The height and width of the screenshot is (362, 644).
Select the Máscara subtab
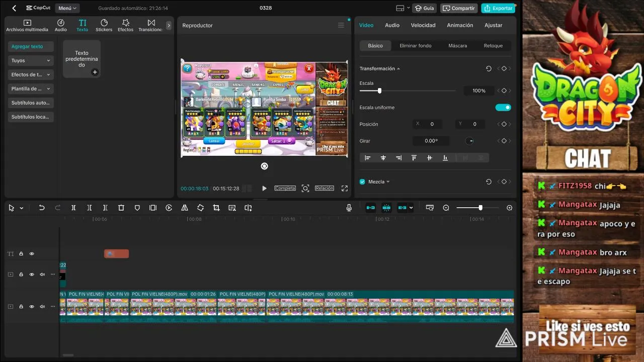point(457,46)
